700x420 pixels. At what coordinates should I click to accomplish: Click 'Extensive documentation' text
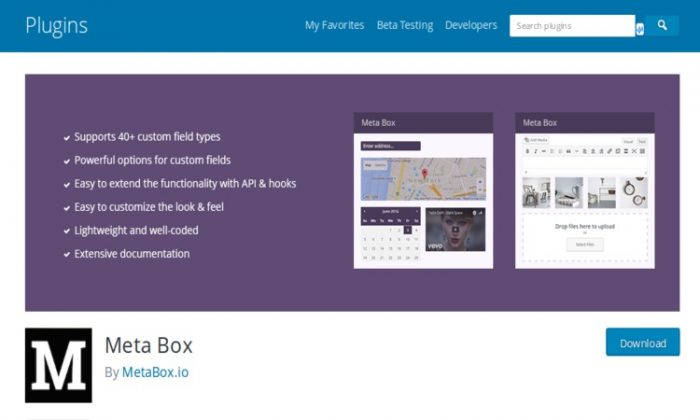(x=132, y=254)
